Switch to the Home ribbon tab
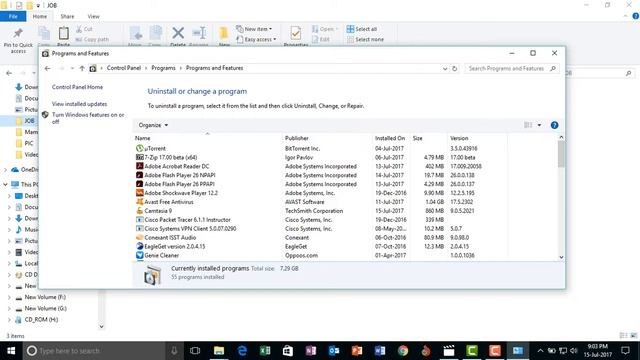The width and height of the screenshot is (640, 360). pos(40,16)
